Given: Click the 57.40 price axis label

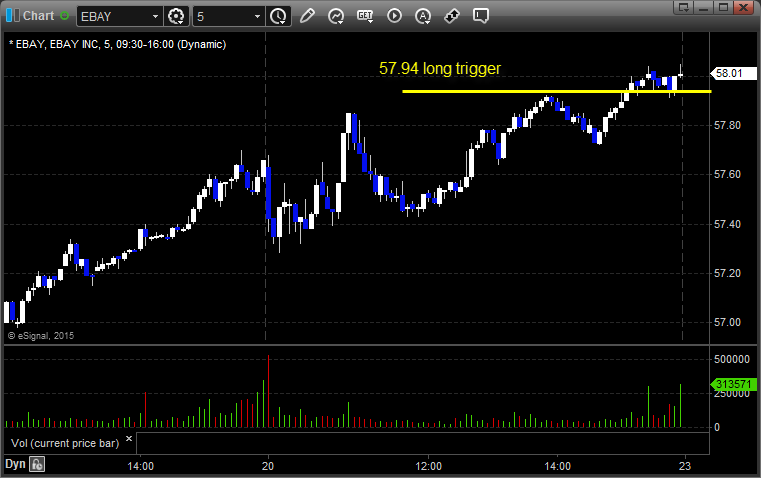Looking at the screenshot, I should click(728, 224).
